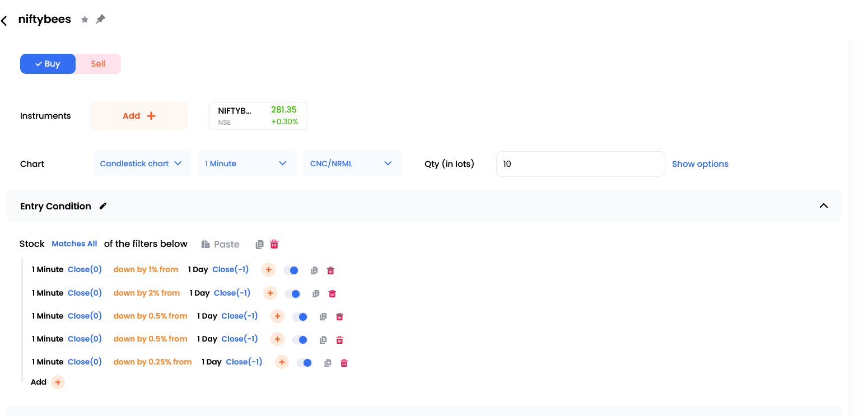
Task: Click '1 Day' in the down by 1% row
Action: (x=198, y=270)
